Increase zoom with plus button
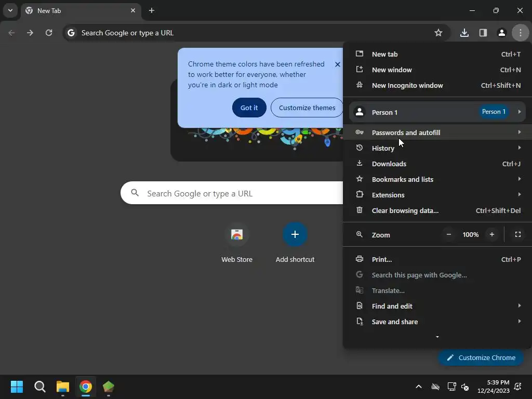The width and height of the screenshot is (532, 399). [x=491, y=234]
